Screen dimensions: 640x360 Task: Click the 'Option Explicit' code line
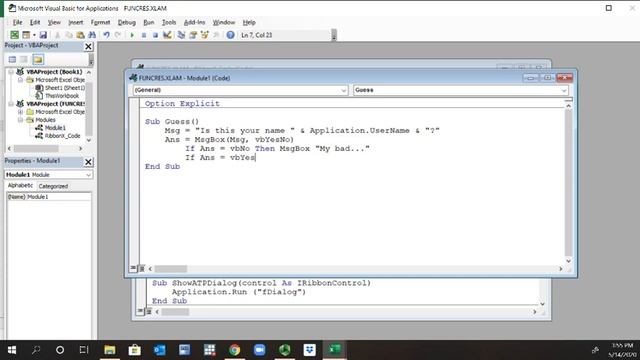point(182,104)
